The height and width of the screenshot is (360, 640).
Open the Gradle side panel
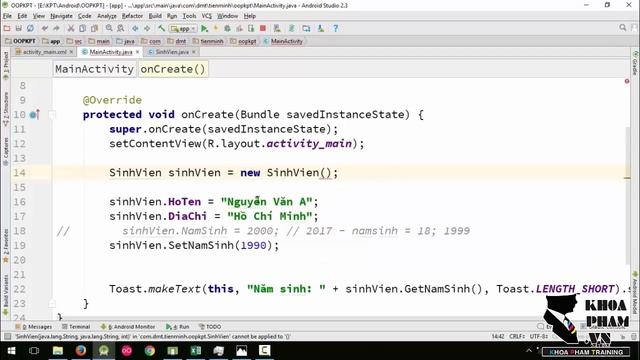[635, 63]
